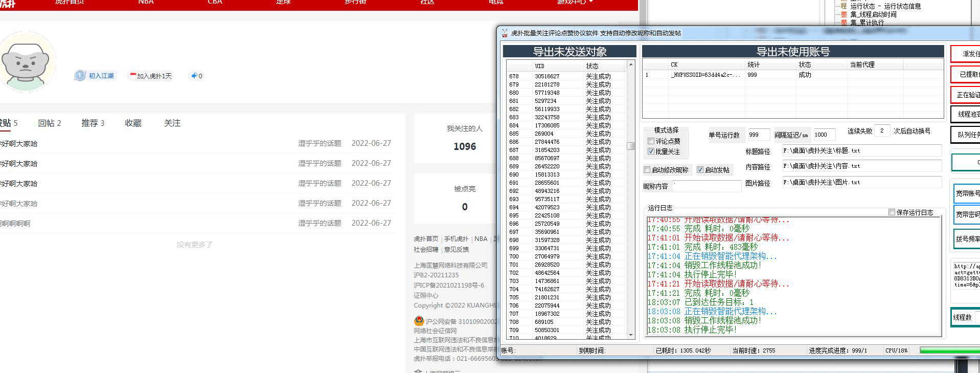Open the 虎扑首页 footer link
This screenshot has width=980, height=373.
[x=426, y=239]
